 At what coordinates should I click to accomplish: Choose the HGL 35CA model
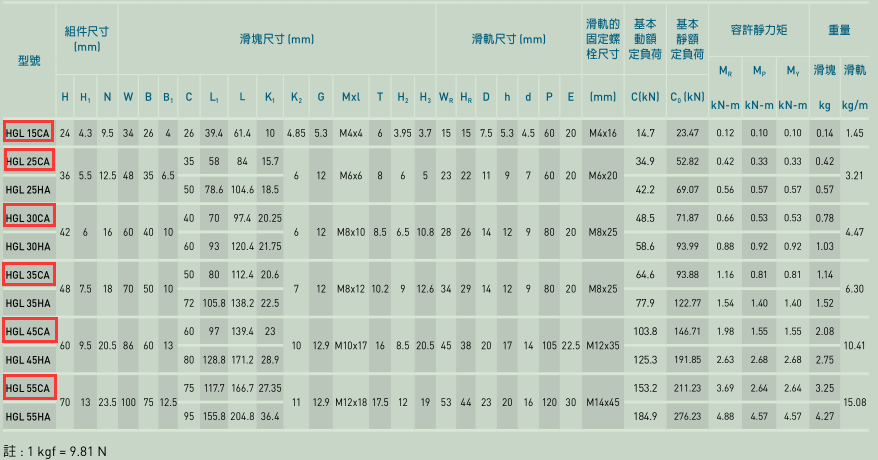click(27, 274)
